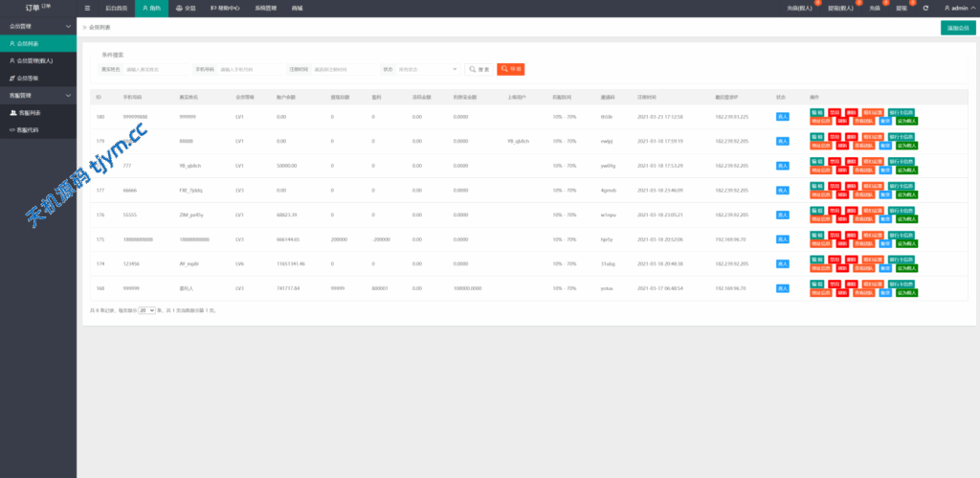Open the per-page records count dropdown
Viewport: 980px width, 478px height.
(146, 310)
